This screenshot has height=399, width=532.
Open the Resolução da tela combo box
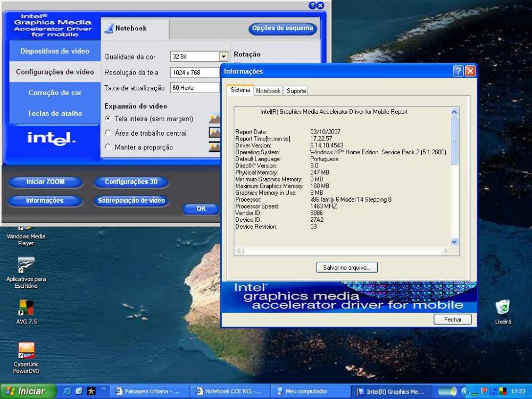coord(195,72)
